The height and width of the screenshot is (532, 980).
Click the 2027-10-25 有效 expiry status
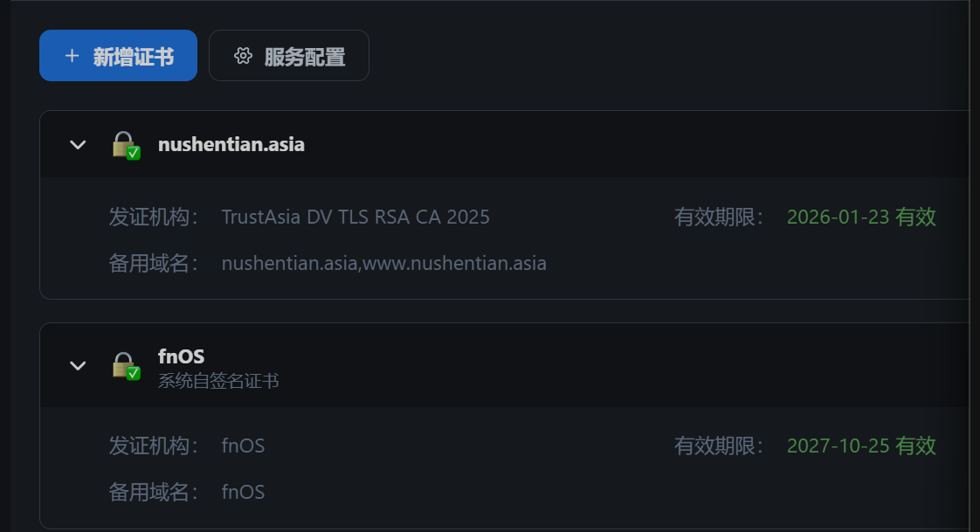(861, 446)
